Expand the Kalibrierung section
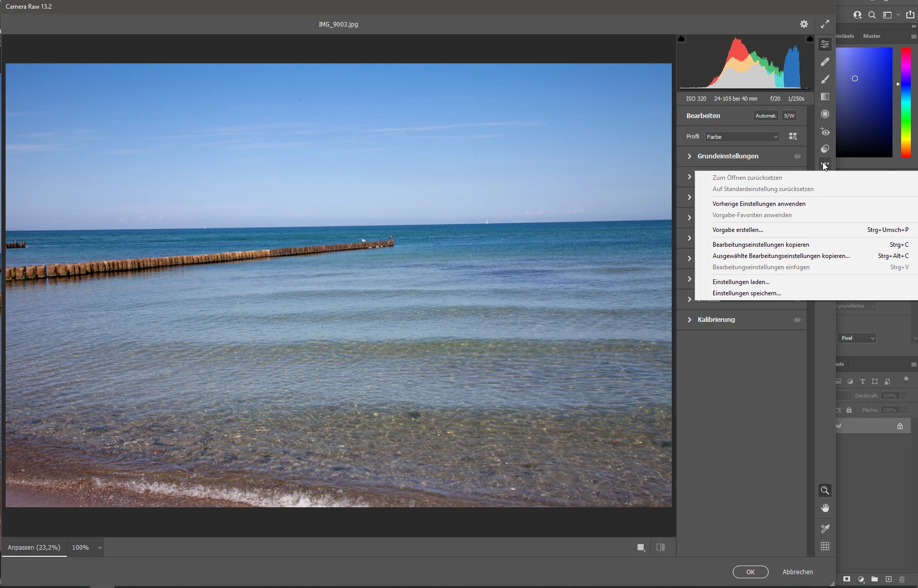 (690, 320)
